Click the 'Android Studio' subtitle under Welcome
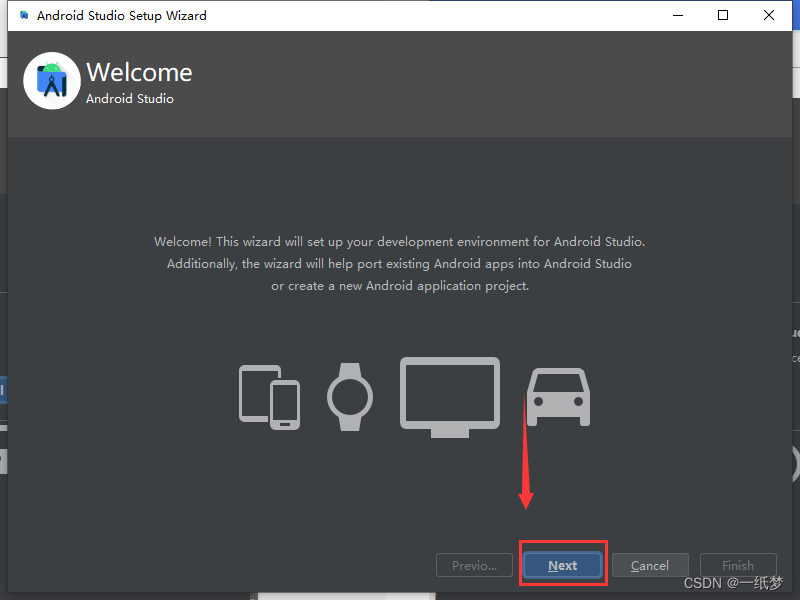Screen dimensions: 800x600 click(x=130, y=98)
